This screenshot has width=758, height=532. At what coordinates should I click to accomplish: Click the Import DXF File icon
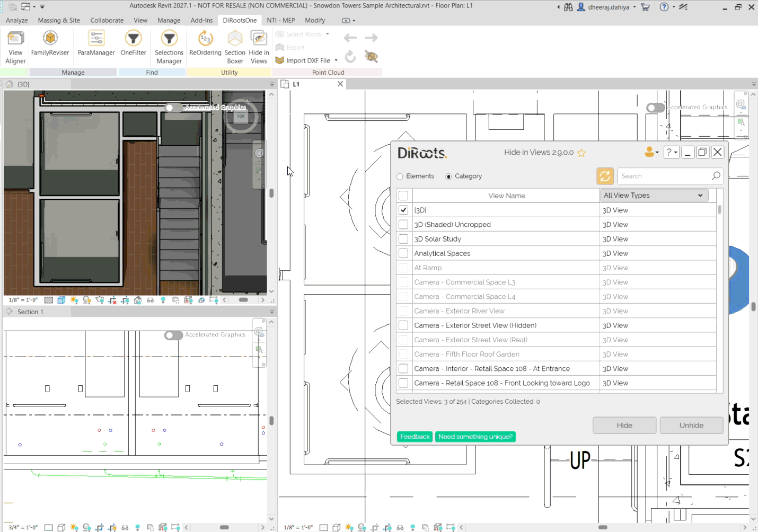pyautogui.click(x=280, y=60)
